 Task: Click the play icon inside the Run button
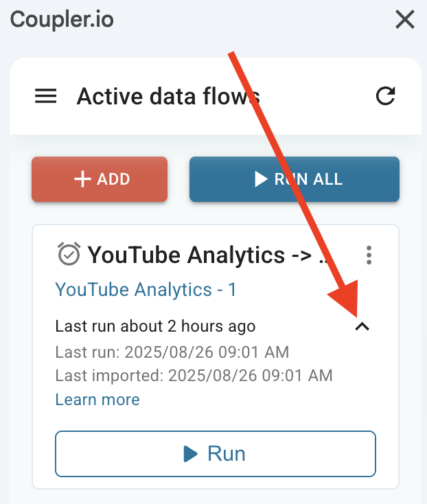[190, 453]
